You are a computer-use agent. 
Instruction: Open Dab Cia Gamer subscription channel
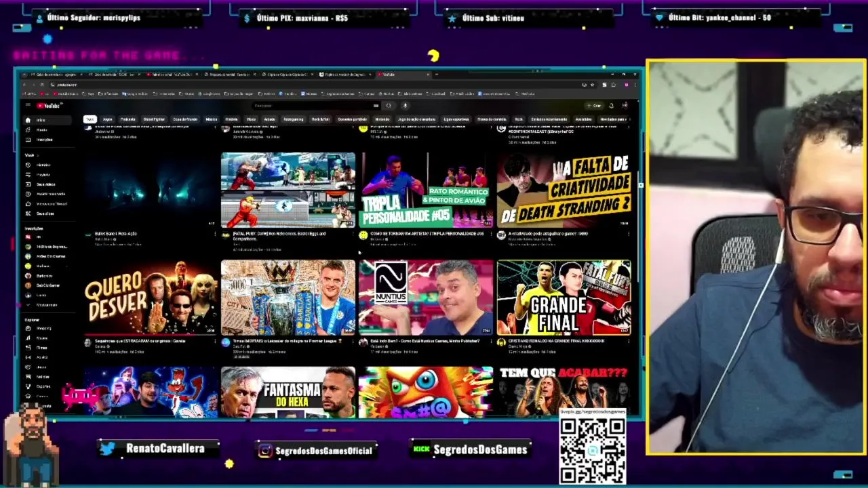49,285
